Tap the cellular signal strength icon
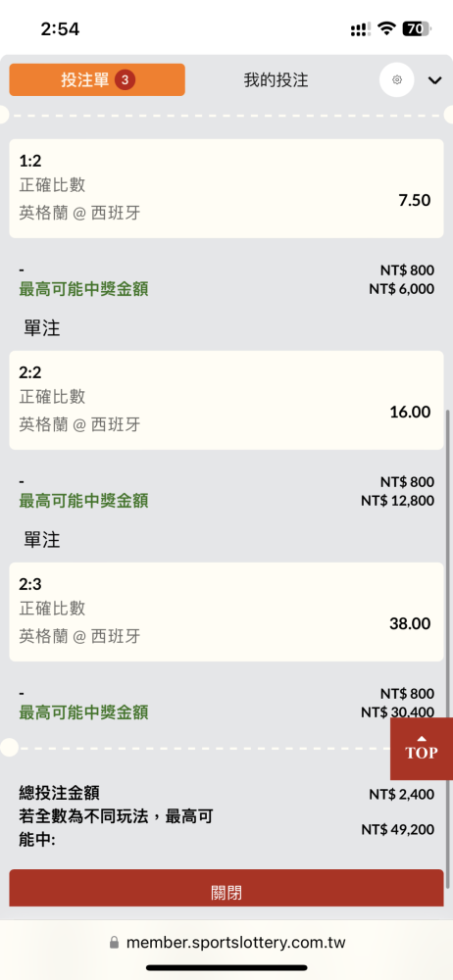This screenshot has height=980, width=453. pos(361,29)
